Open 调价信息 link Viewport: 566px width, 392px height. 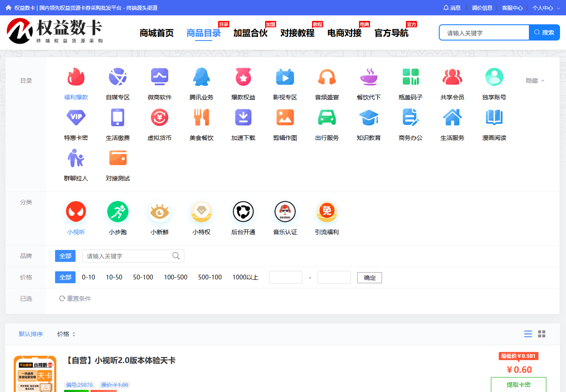[482, 8]
